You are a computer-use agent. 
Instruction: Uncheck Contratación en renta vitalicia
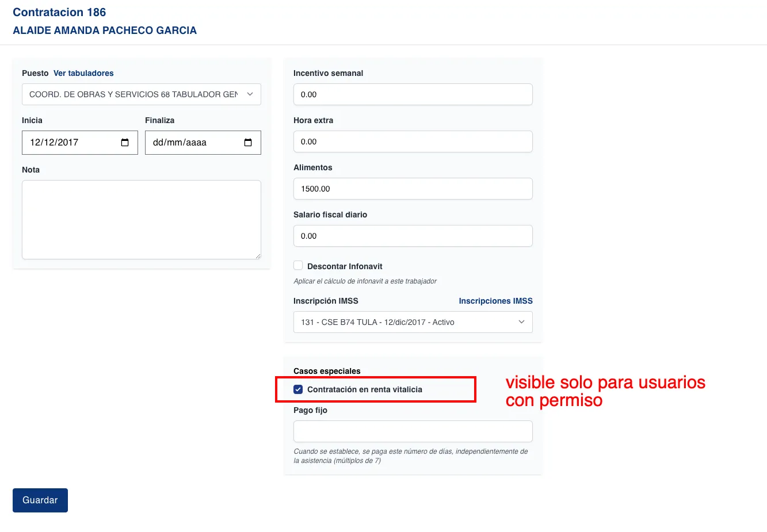(298, 389)
